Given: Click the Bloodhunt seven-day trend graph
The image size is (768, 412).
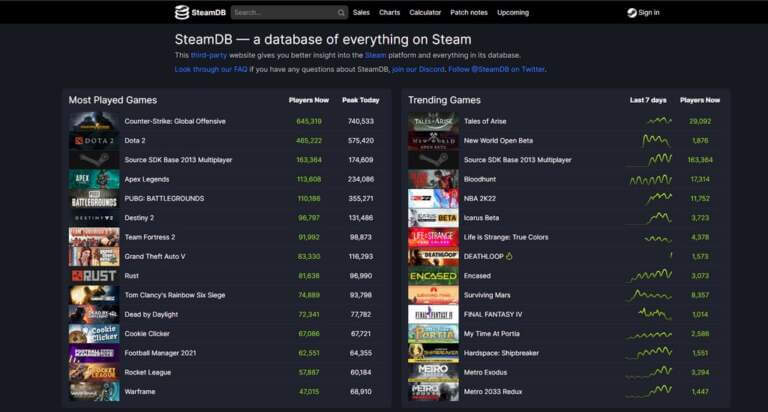Looking at the screenshot, I should [650, 179].
